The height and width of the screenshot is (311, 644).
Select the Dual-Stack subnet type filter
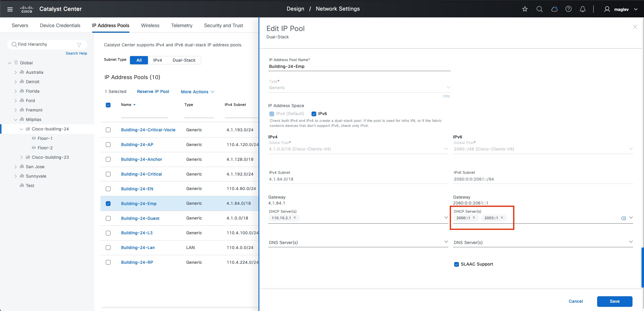(184, 60)
